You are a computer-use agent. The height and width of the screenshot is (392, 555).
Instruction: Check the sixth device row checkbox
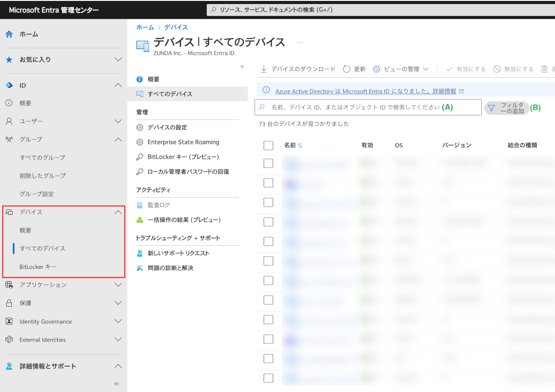pyautogui.click(x=268, y=261)
